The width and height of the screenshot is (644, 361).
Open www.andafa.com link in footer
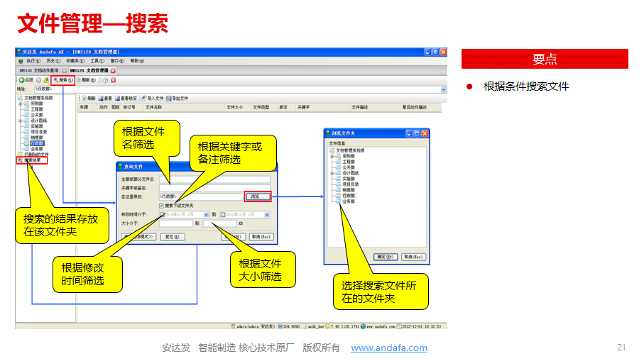point(389,348)
